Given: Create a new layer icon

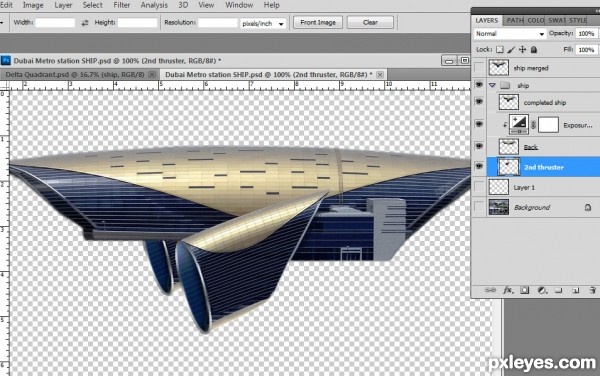Looking at the screenshot, I should (576, 290).
